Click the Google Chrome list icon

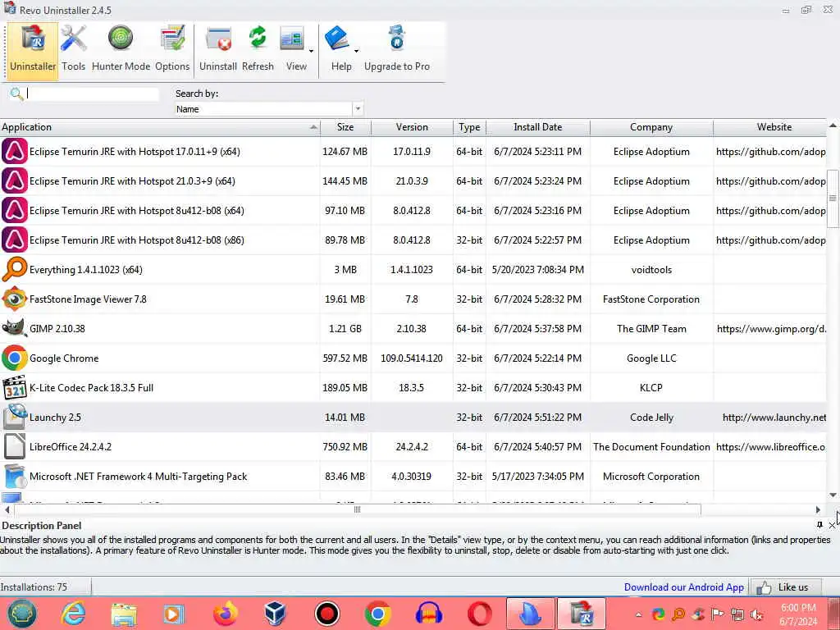click(15, 358)
